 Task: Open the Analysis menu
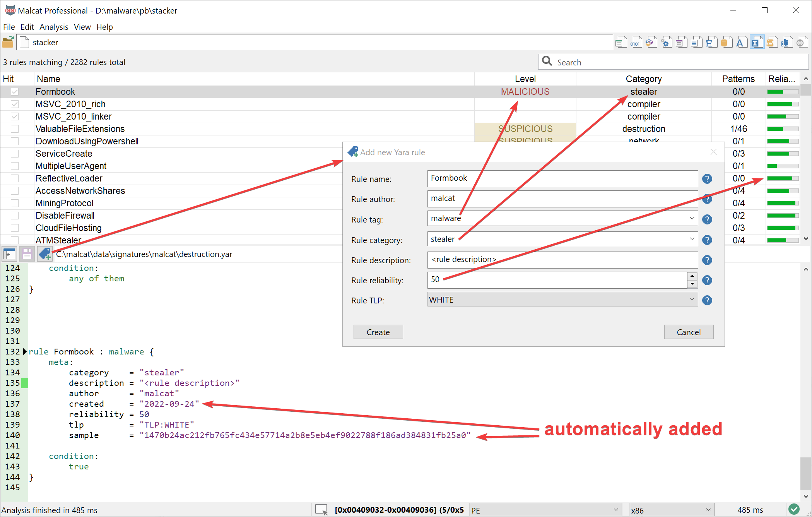click(54, 27)
